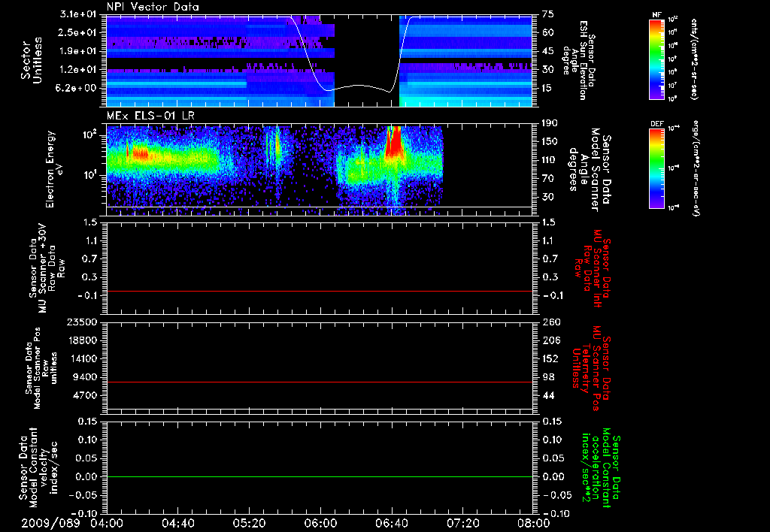This screenshot has height=532, width=770.
Task: Click the DEF color scale bar
Action: [656, 168]
